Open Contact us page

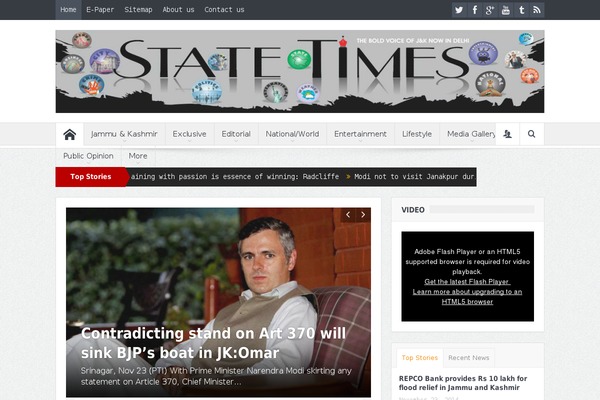[224, 10]
